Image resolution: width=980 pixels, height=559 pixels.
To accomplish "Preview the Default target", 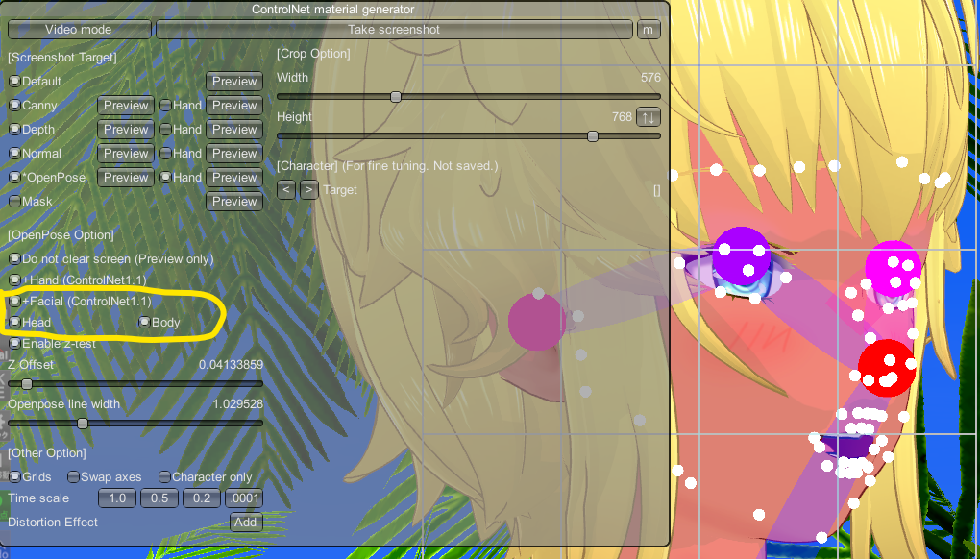I will [234, 82].
